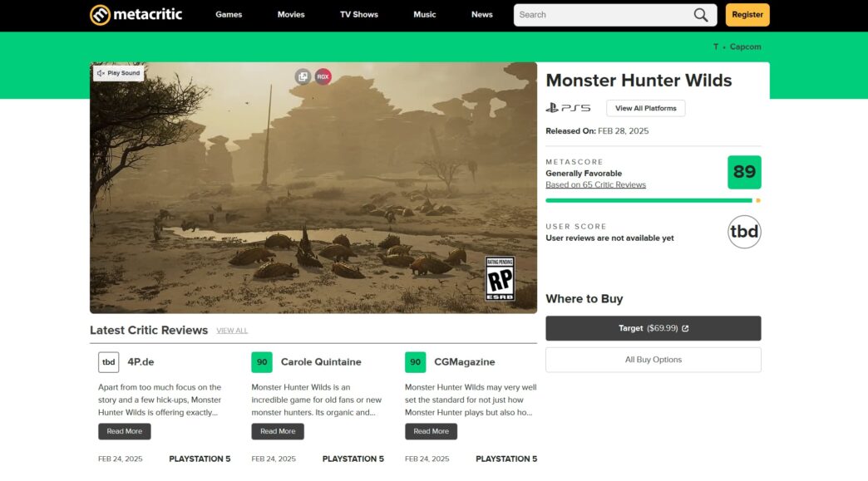Open Based on 65 Critic Reviews link
The image size is (868, 481).
(595, 185)
